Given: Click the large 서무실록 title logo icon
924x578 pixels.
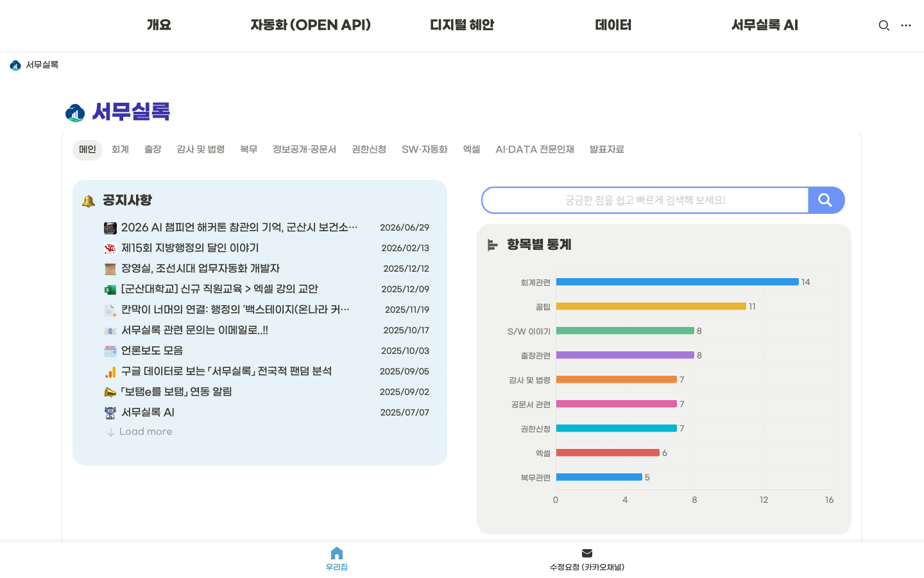Looking at the screenshot, I should point(75,113).
